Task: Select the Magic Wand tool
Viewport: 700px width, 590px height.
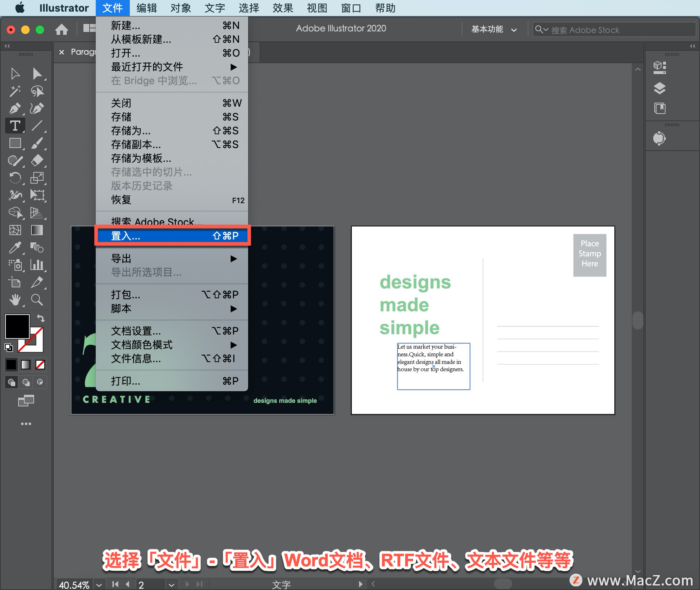Action: 15,91
